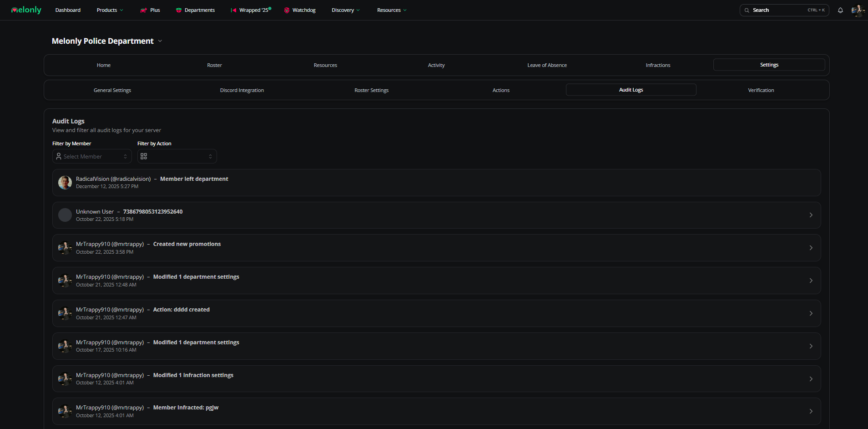View the Infractions tab
Screen dimensions: 868x429
pos(658,65)
